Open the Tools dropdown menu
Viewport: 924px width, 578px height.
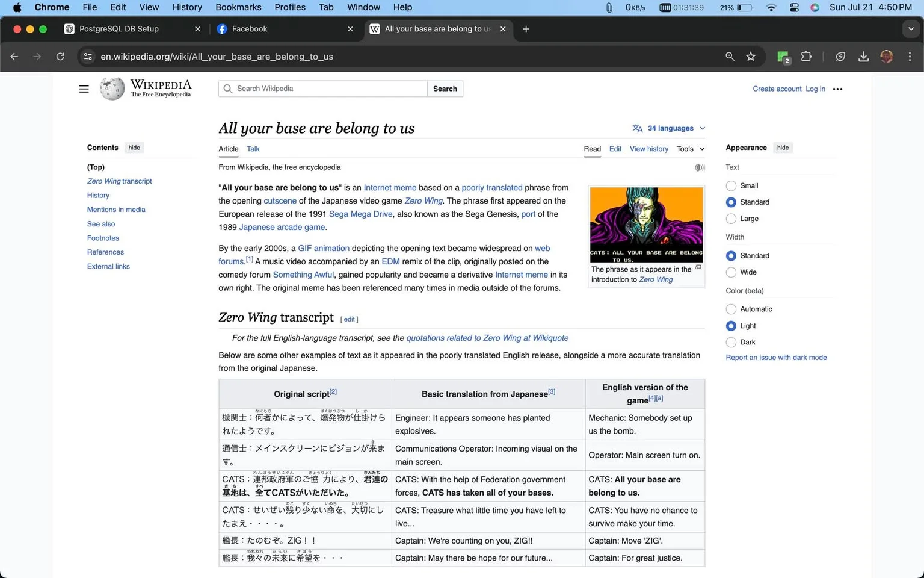tap(691, 149)
